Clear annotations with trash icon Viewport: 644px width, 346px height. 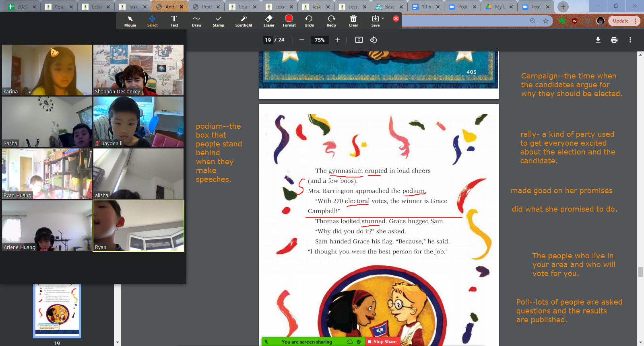coord(353,21)
